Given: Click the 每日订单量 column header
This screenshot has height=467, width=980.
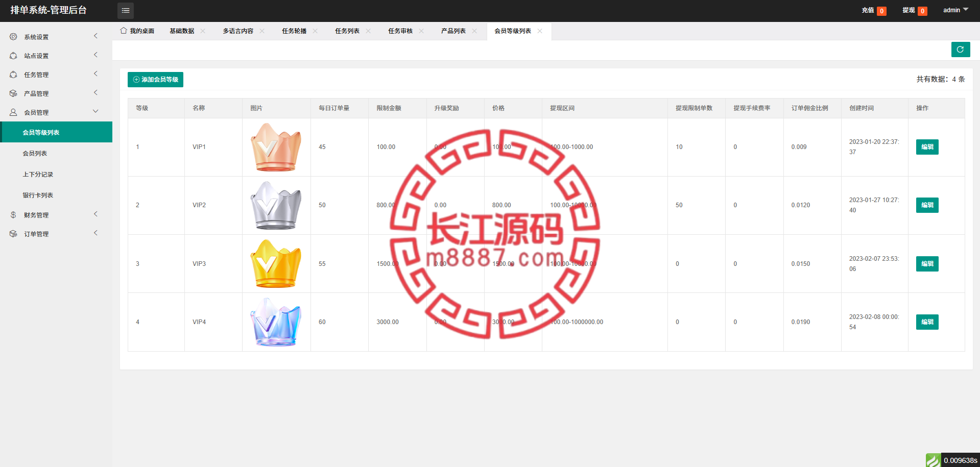Looking at the screenshot, I should pos(334,108).
